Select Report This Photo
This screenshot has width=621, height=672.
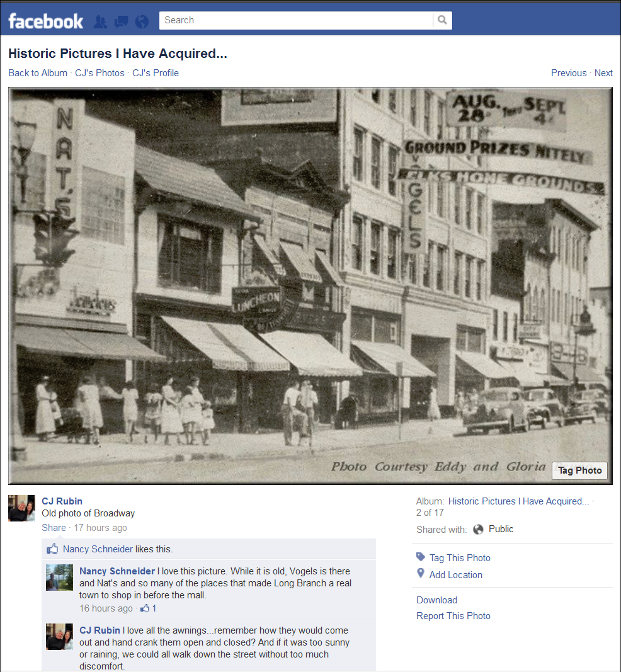[x=453, y=616]
